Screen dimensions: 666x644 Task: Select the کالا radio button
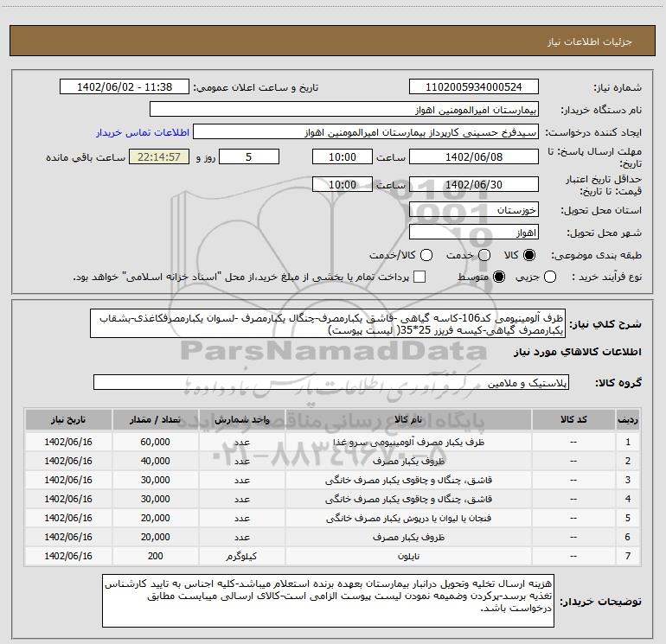click(x=529, y=255)
